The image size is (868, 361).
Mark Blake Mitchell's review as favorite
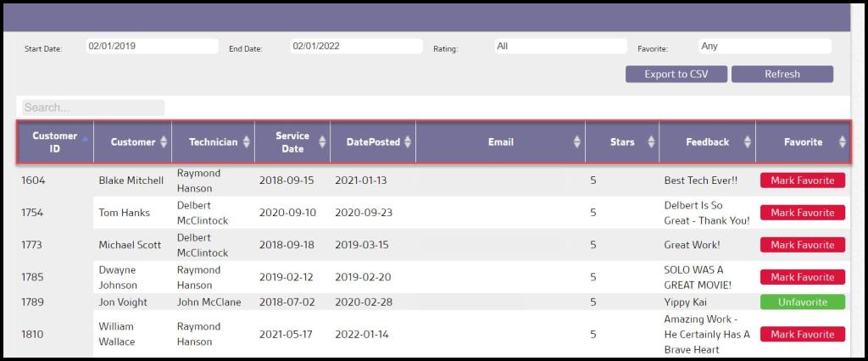[x=802, y=180]
